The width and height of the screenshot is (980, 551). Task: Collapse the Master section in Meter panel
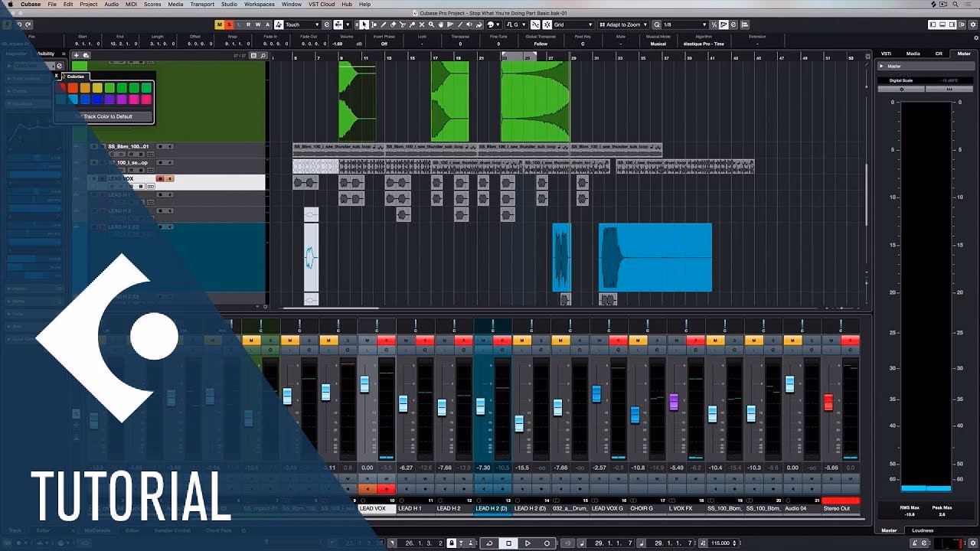(x=881, y=66)
